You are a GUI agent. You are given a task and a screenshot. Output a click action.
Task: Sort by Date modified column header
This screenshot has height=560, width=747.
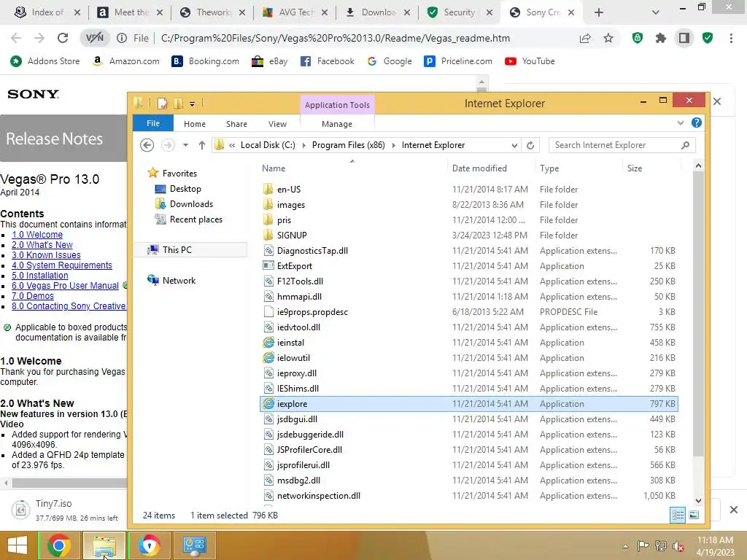[479, 168]
